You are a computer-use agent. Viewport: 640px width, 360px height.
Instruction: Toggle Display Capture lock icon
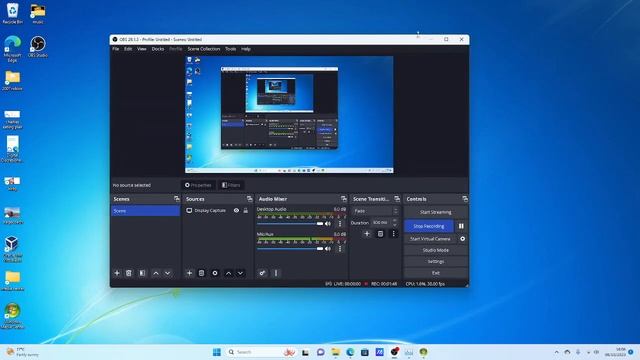tap(246, 211)
